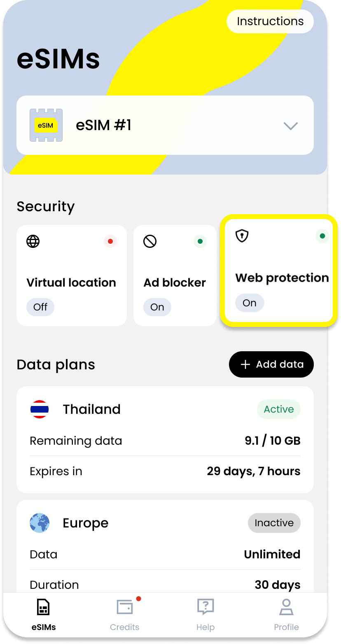Open the Profile person icon
This screenshot has height=644, width=341.
[x=286, y=607]
